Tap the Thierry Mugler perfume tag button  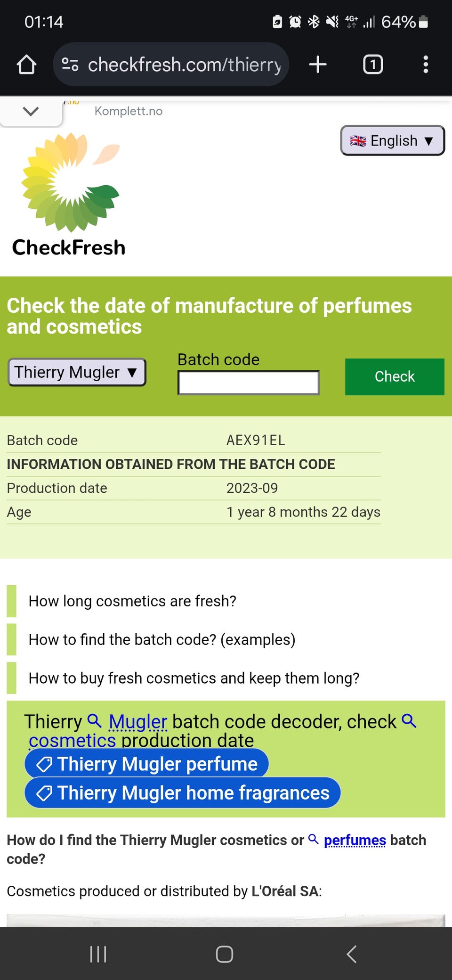coord(146,764)
